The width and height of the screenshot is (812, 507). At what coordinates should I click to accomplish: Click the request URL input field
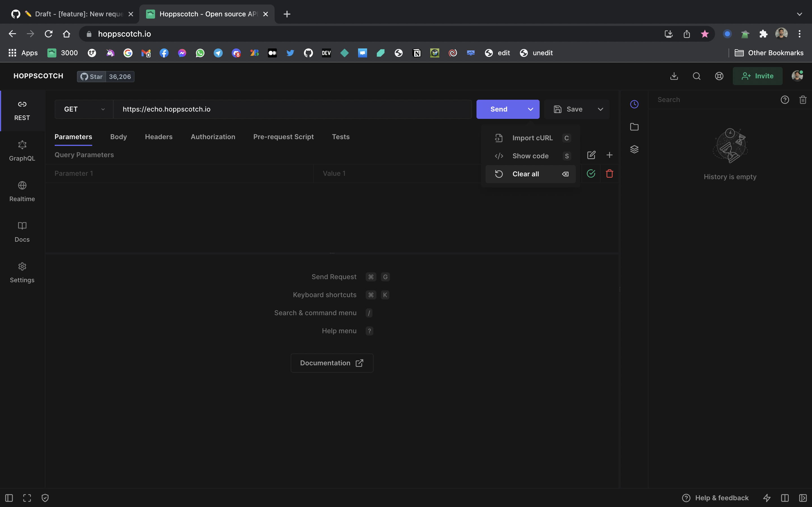pos(292,109)
